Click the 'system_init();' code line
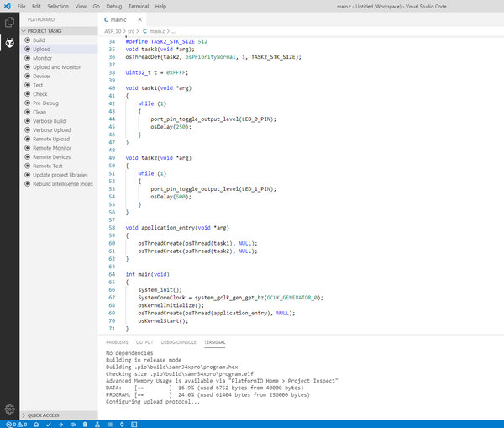Viewport: 504px width, 428px height. [x=160, y=289]
